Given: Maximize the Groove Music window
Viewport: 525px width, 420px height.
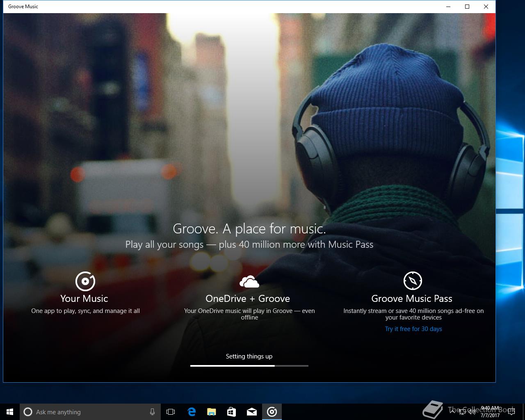Looking at the screenshot, I should click(x=467, y=7).
